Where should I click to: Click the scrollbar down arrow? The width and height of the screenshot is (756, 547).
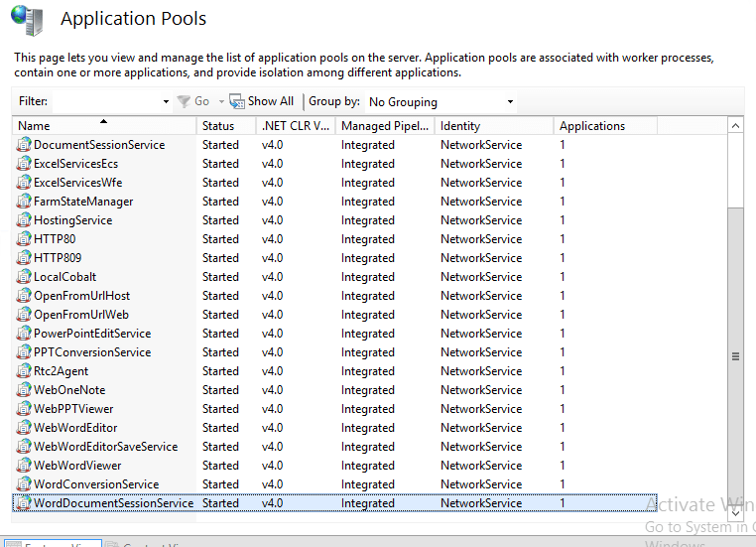click(735, 513)
